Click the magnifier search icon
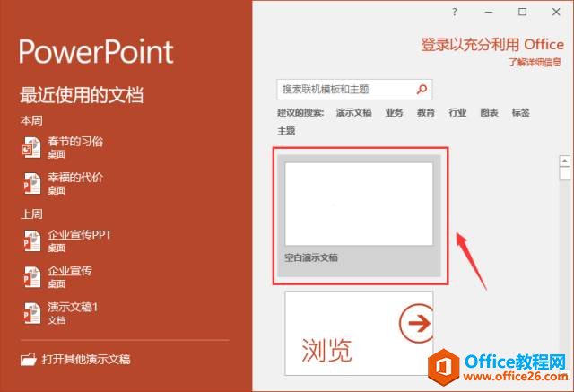This screenshot has height=392, width=574. [422, 89]
